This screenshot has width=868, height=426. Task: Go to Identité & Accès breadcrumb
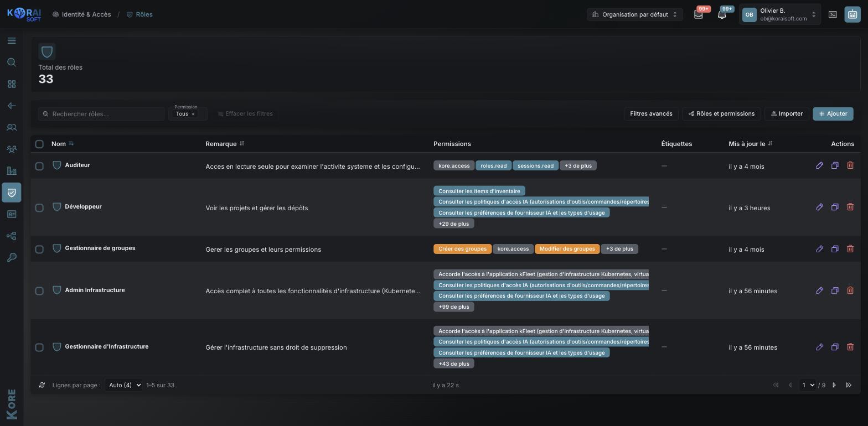(x=81, y=14)
